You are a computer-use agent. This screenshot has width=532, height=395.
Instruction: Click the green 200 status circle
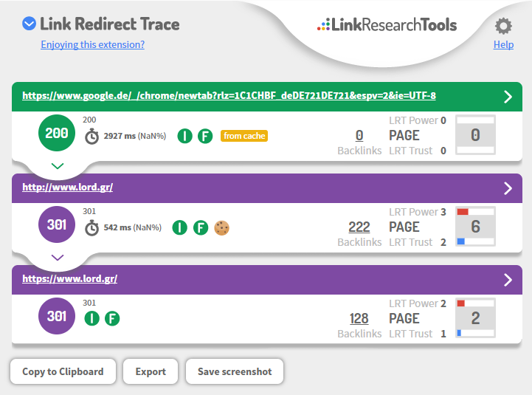57,133
